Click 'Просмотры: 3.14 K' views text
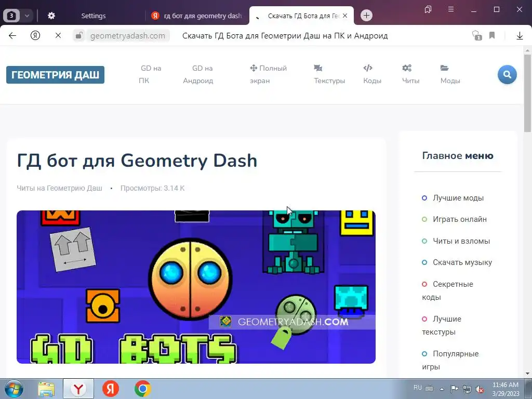532x399 pixels. pos(152,188)
